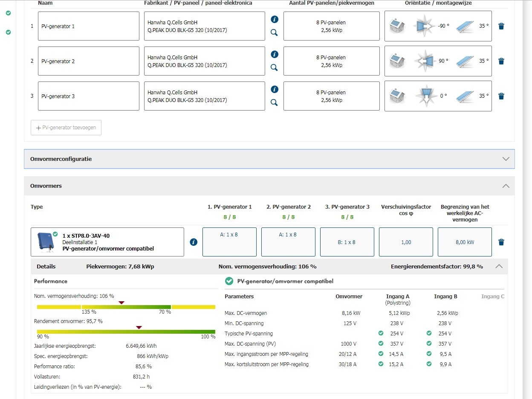Click AC power limit 8,00 kW box

(464, 242)
